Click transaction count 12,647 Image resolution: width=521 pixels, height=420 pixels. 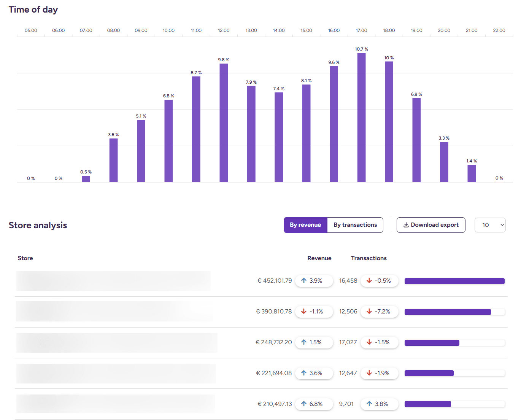pos(348,373)
